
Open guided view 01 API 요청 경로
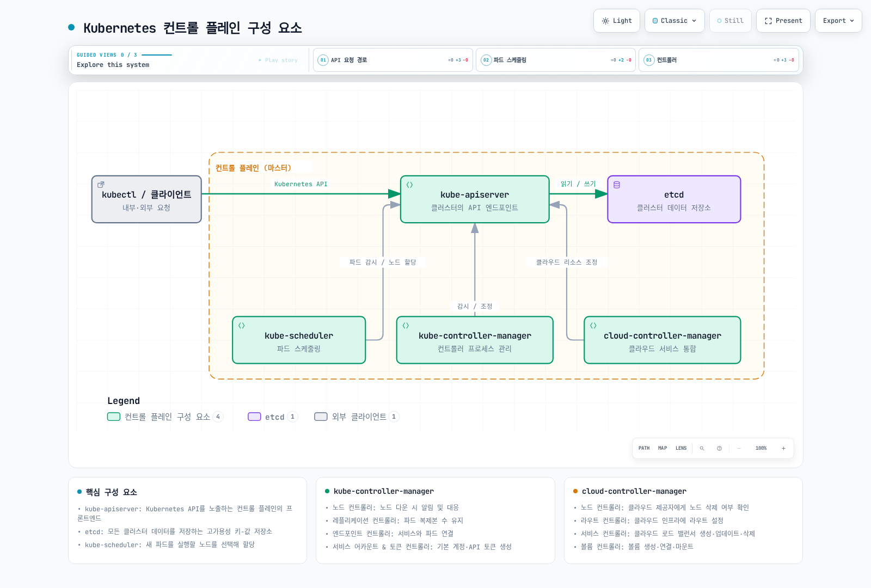pyautogui.click(x=392, y=60)
